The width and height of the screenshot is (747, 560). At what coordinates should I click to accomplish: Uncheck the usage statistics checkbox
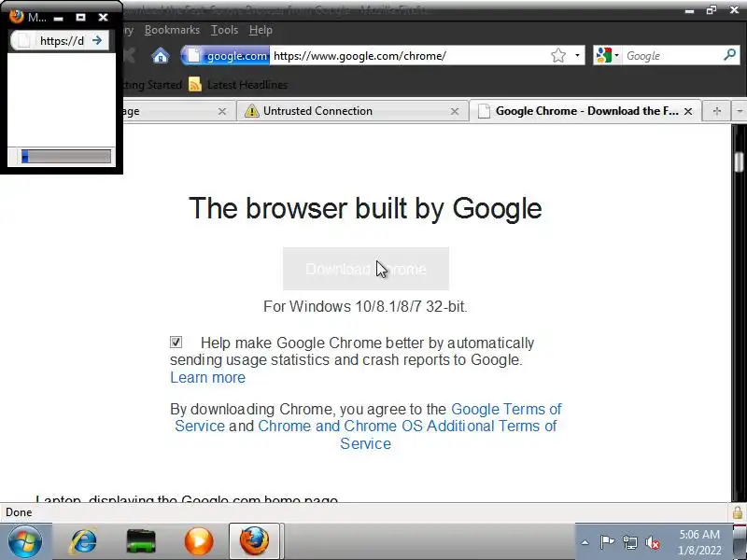pos(176,342)
